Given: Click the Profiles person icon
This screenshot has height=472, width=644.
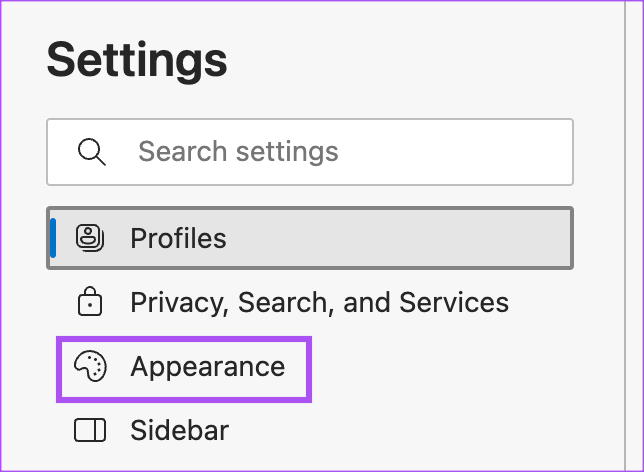Looking at the screenshot, I should click(x=90, y=238).
